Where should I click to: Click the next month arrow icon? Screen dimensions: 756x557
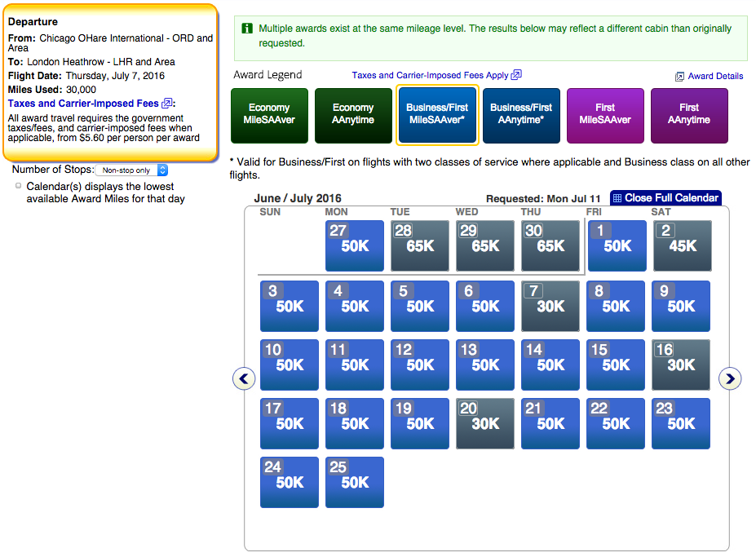click(730, 378)
